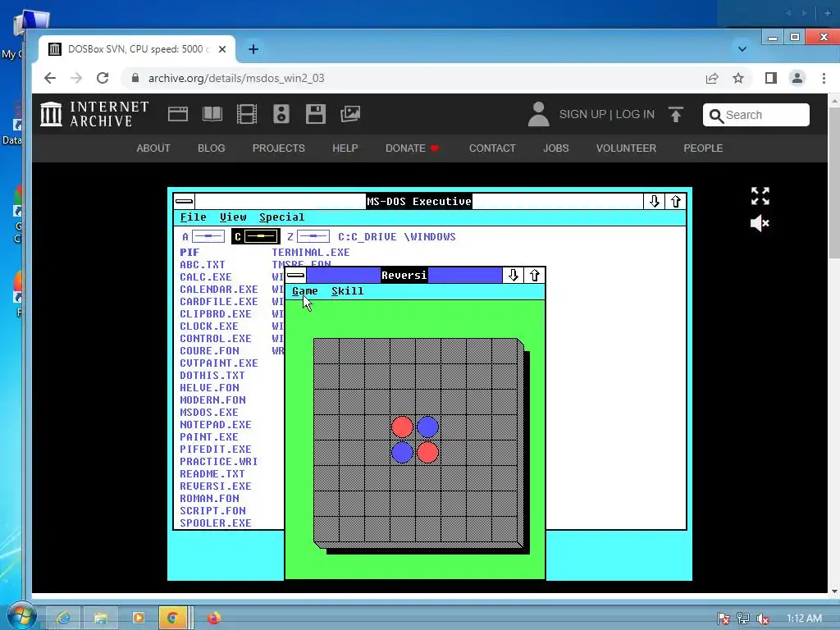Open the Texts book icon
The width and height of the screenshot is (840, 630).
tap(212, 114)
